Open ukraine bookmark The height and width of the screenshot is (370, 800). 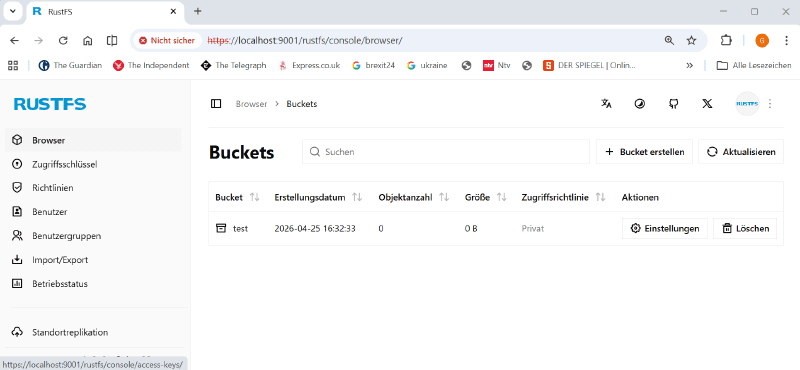pyautogui.click(x=428, y=65)
